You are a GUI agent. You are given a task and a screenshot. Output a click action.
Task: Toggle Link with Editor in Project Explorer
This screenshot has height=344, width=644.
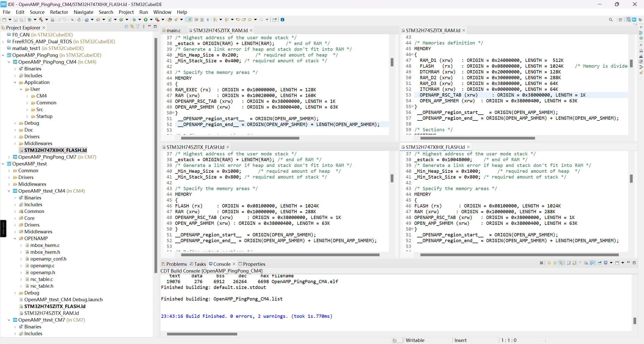[132, 26]
